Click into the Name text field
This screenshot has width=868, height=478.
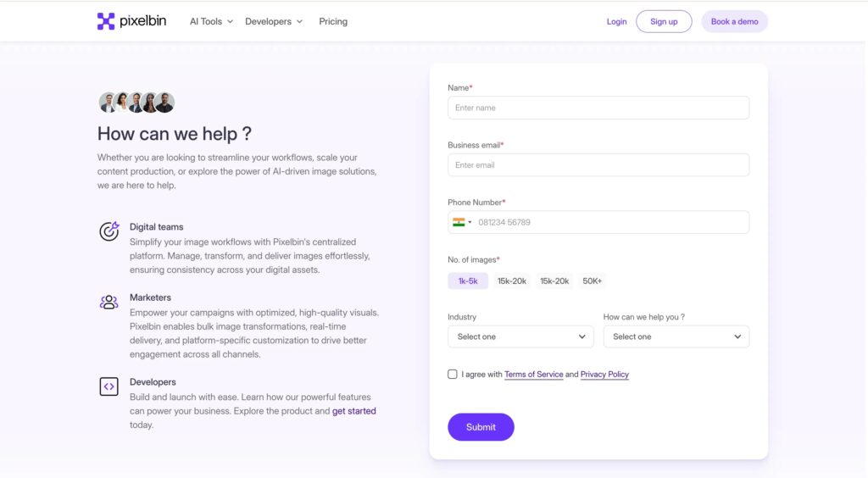point(598,108)
